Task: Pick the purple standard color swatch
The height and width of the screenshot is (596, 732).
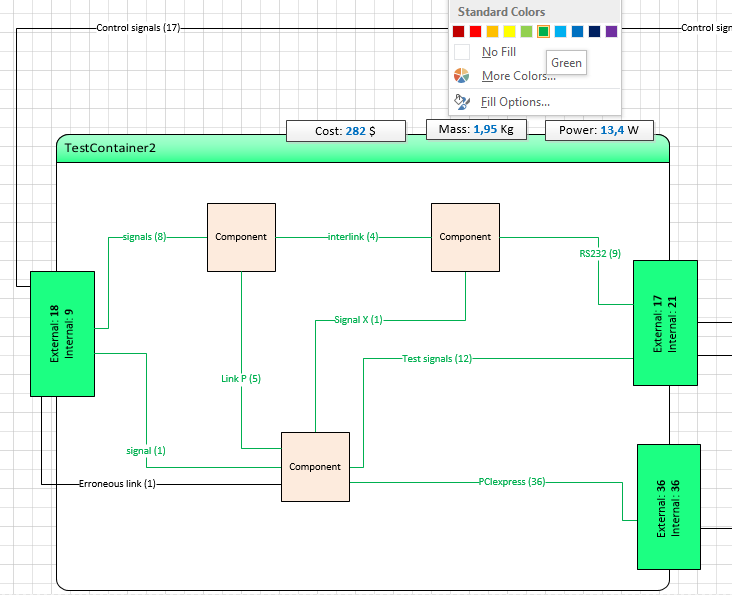Action: 611,31
